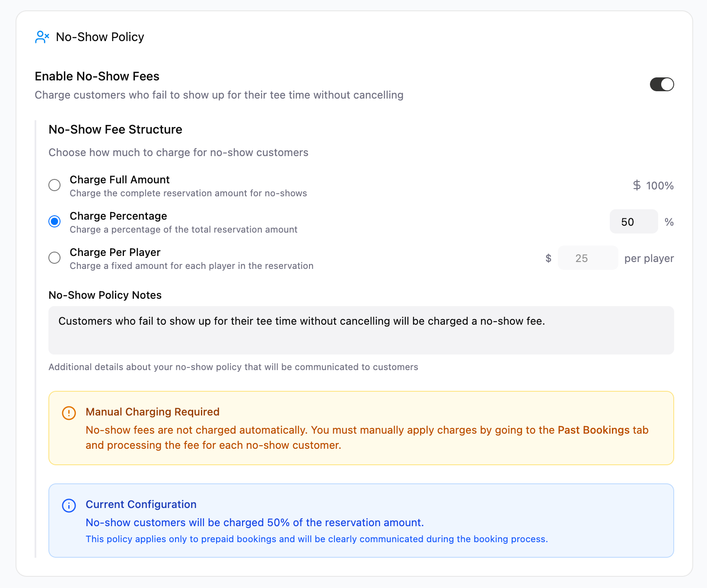707x588 pixels.
Task: Click into the No-Show Policy Notes textarea
Action: tap(361, 330)
